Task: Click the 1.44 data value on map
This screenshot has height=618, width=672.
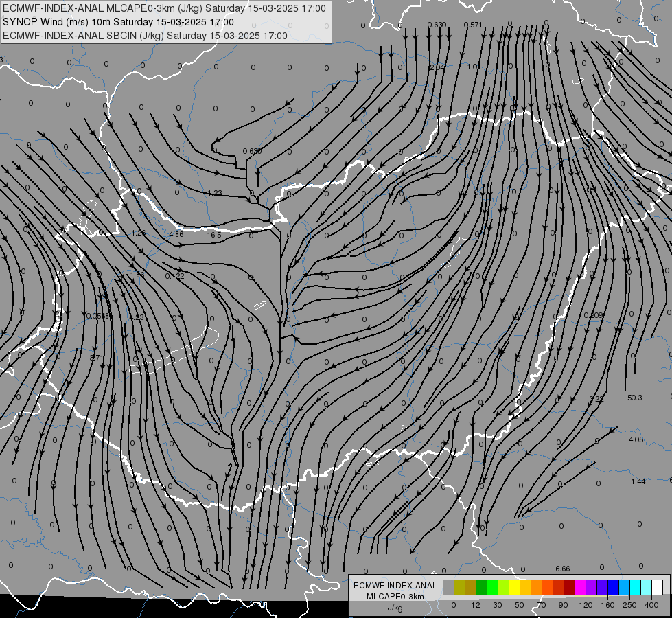Action: coord(638,481)
